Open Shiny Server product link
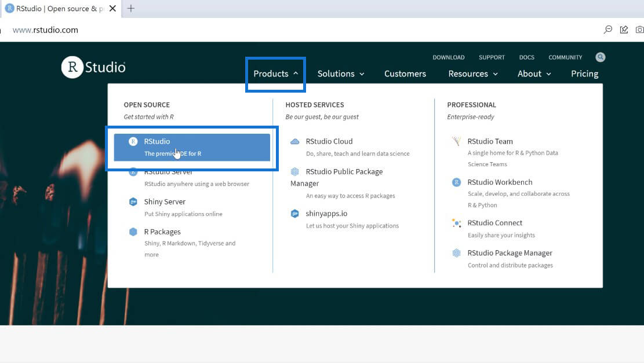The height and width of the screenshot is (363, 644). pyautogui.click(x=165, y=202)
